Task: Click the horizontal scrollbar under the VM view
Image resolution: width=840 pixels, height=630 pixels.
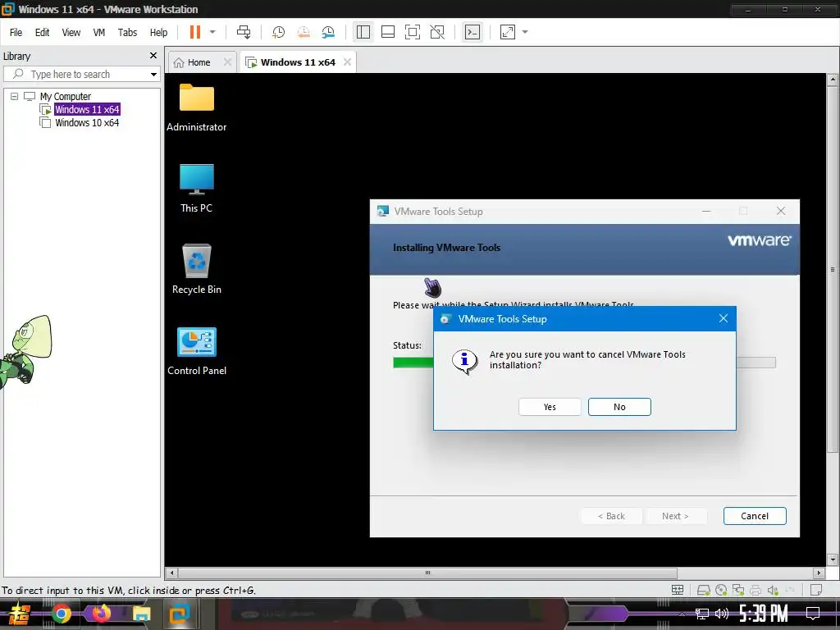Action: tap(427, 573)
